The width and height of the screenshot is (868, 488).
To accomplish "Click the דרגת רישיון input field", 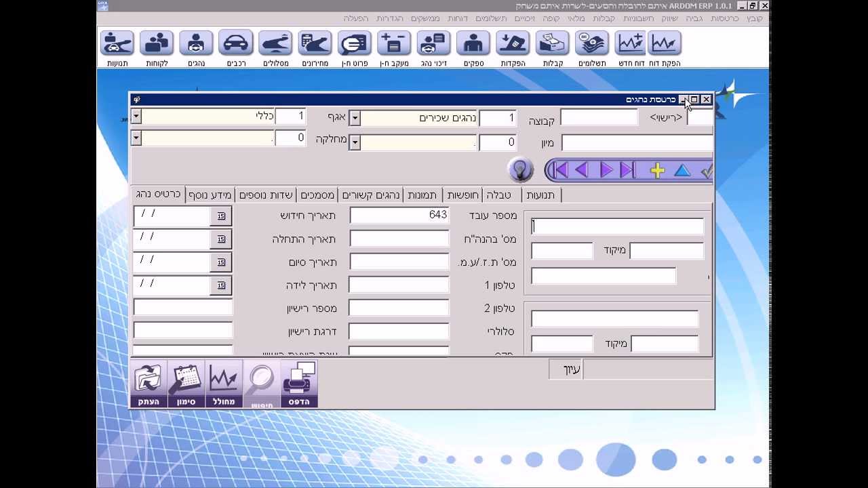I will pyautogui.click(x=183, y=331).
